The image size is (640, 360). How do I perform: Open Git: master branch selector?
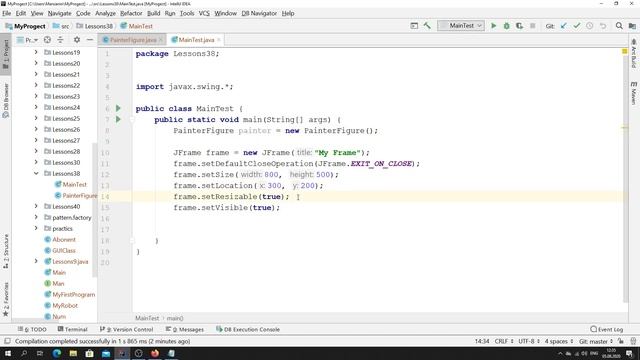(x=596, y=341)
